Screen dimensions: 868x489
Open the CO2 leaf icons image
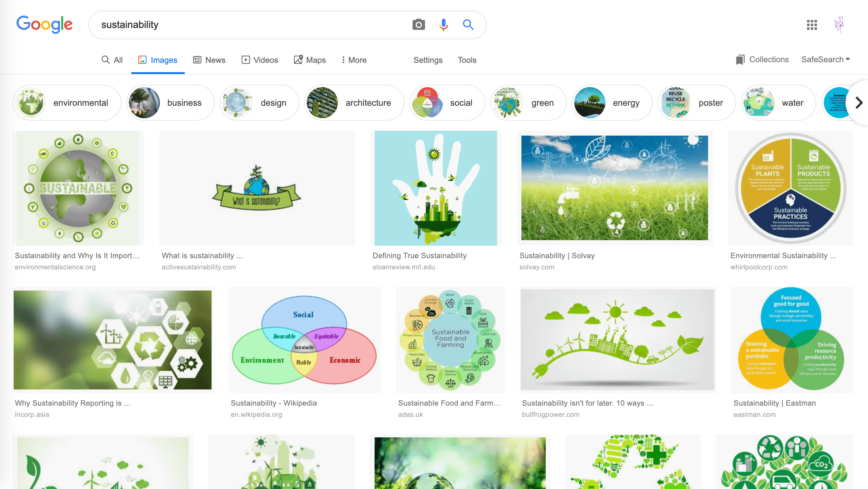coord(784,462)
